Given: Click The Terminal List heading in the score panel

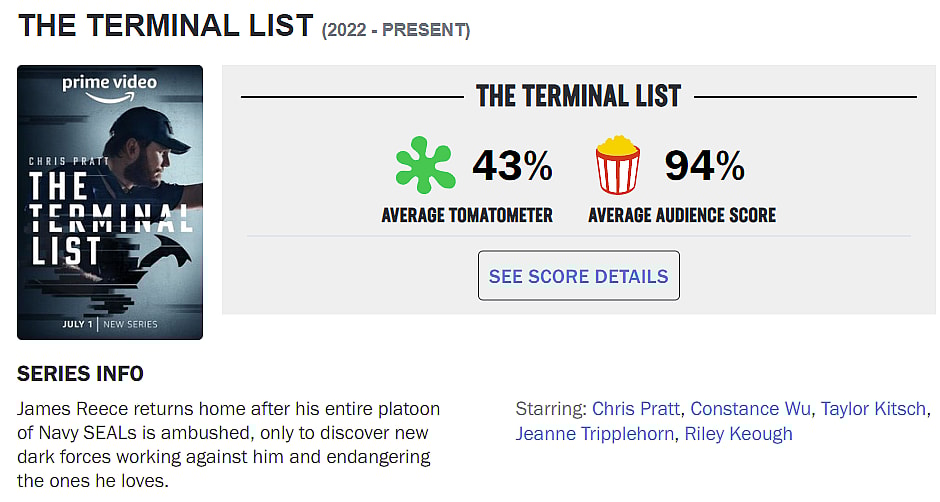Looking at the screenshot, I should 578,97.
